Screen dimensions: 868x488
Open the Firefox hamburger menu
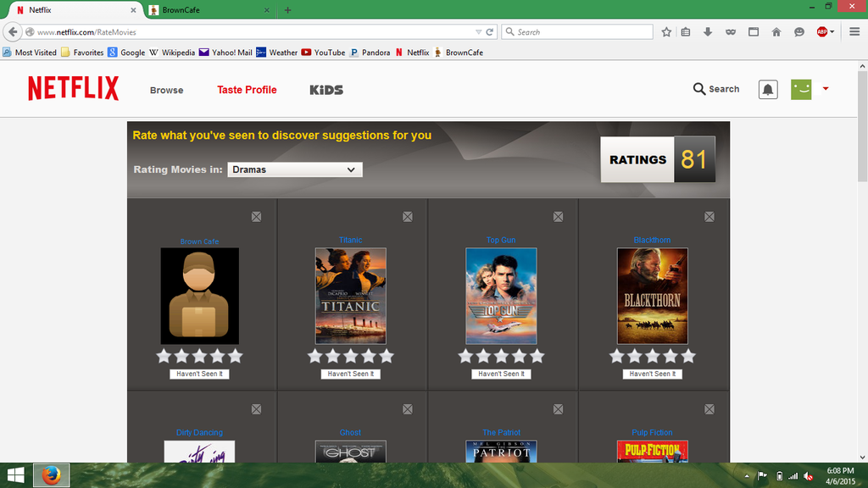click(x=854, y=32)
